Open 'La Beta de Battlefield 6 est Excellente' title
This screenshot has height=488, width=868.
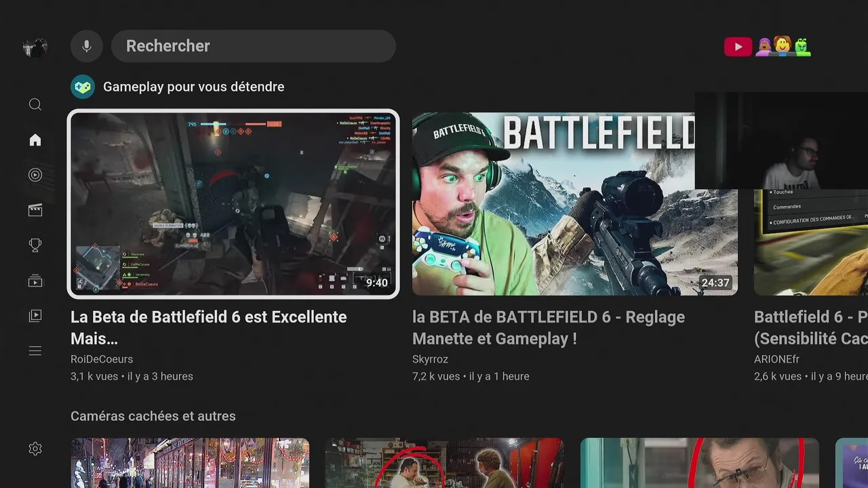coord(209,327)
